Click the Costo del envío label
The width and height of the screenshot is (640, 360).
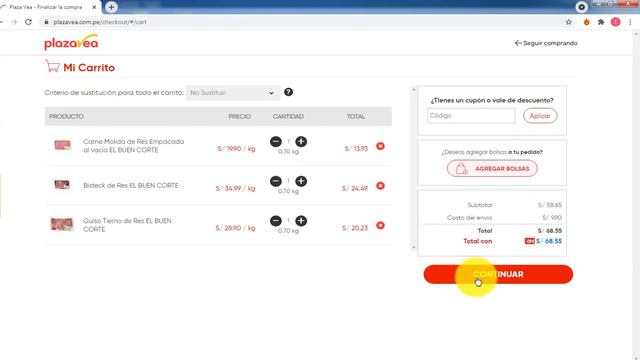[469, 218]
